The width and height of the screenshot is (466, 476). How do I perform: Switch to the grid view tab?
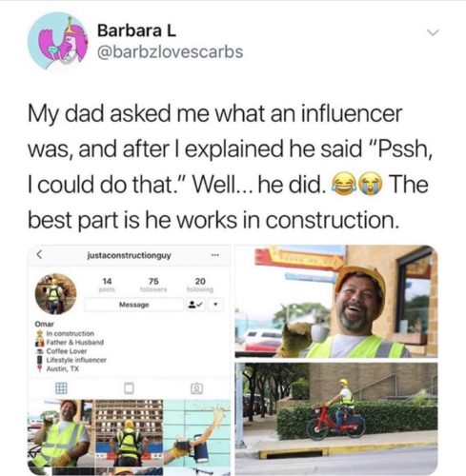[x=61, y=388]
